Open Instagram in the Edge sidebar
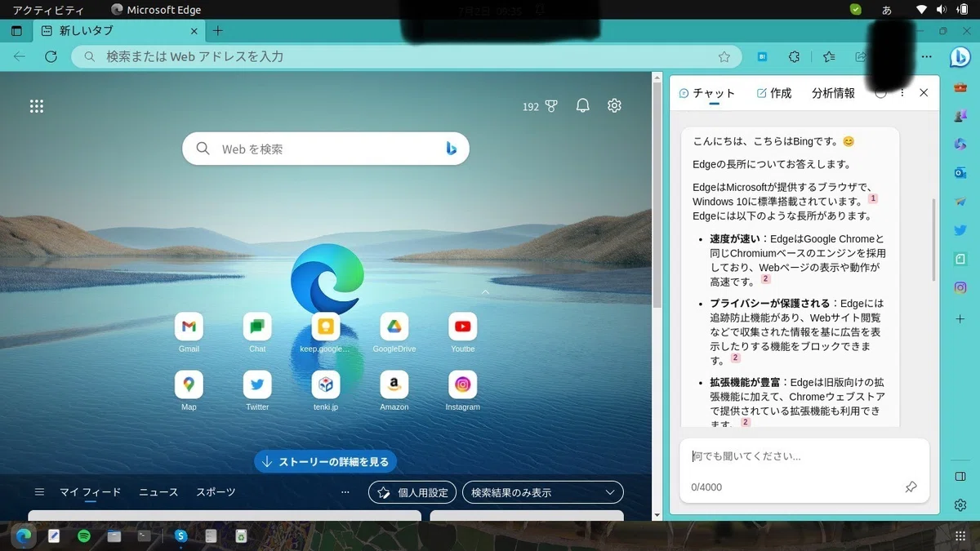 [960, 287]
